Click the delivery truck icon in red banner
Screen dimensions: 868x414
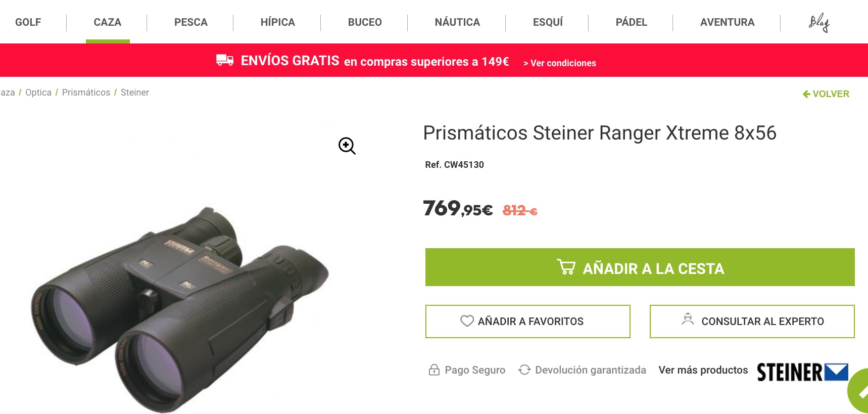pos(225,60)
